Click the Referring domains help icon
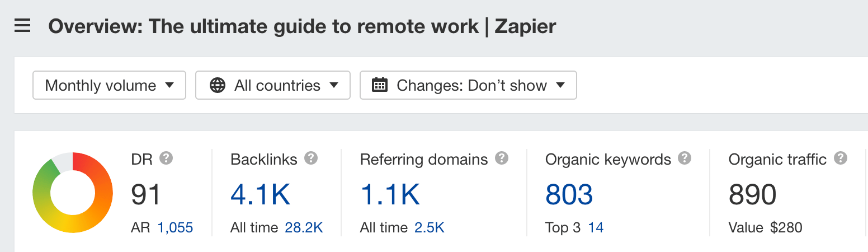Screen dimensions: 868x252 pos(502,158)
